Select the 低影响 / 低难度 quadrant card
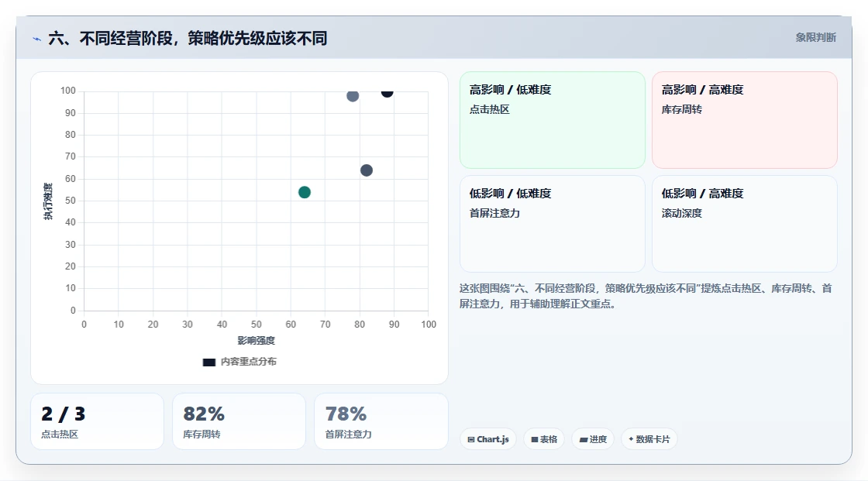 tap(553, 224)
